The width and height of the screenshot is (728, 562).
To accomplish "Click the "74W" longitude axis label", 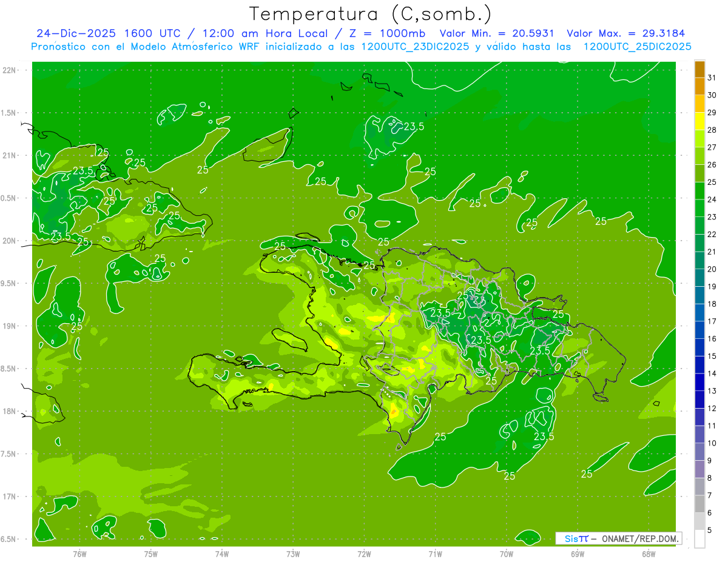I will point(222,554).
